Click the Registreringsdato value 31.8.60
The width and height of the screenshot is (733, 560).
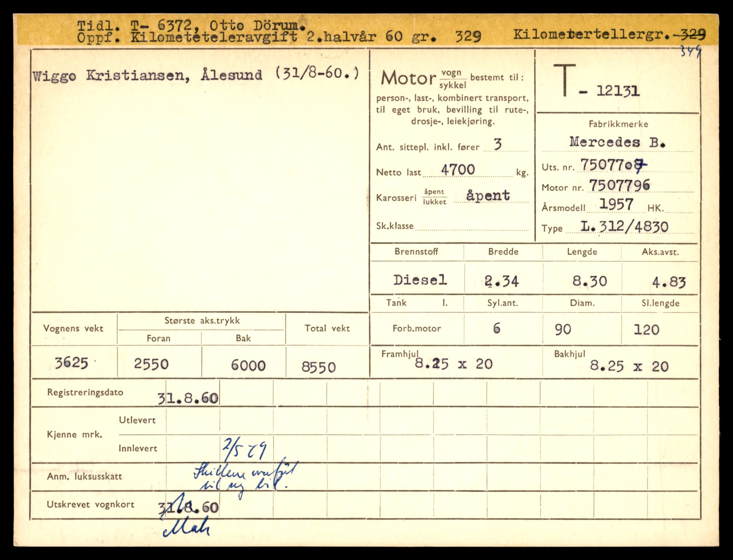click(188, 398)
